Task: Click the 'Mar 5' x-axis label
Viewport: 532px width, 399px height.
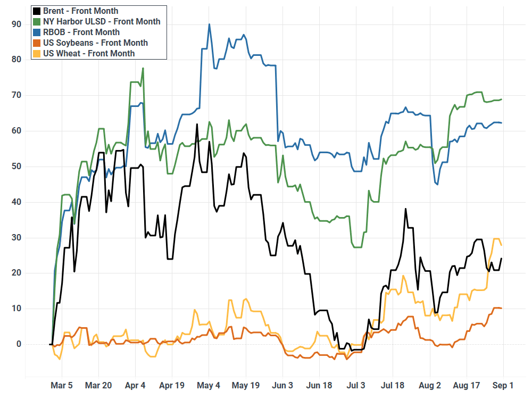Action: point(61,385)
